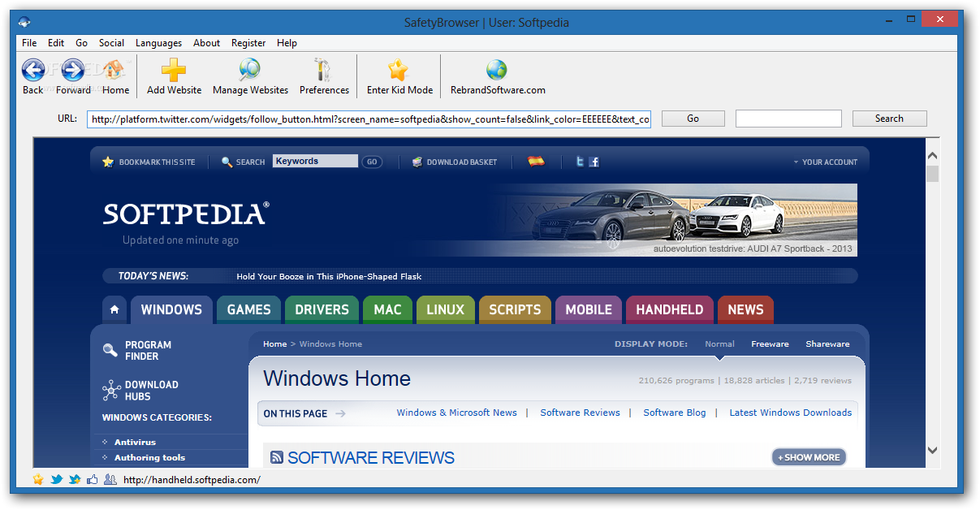Open the iPhone-Shaped Flask news headline
Image resolution: width=980 pixels, height=510 pixels.
point(329,276)
